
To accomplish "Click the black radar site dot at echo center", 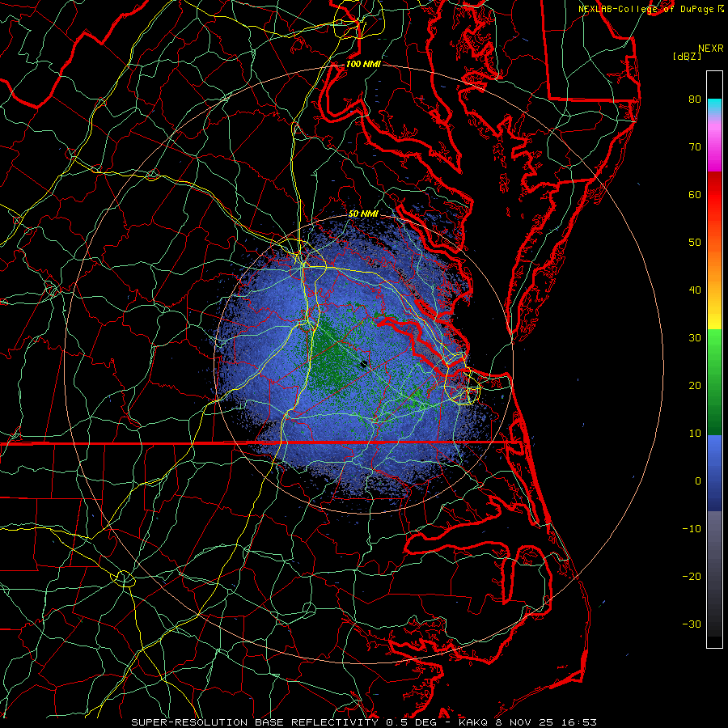I will (x=363, y=366).
